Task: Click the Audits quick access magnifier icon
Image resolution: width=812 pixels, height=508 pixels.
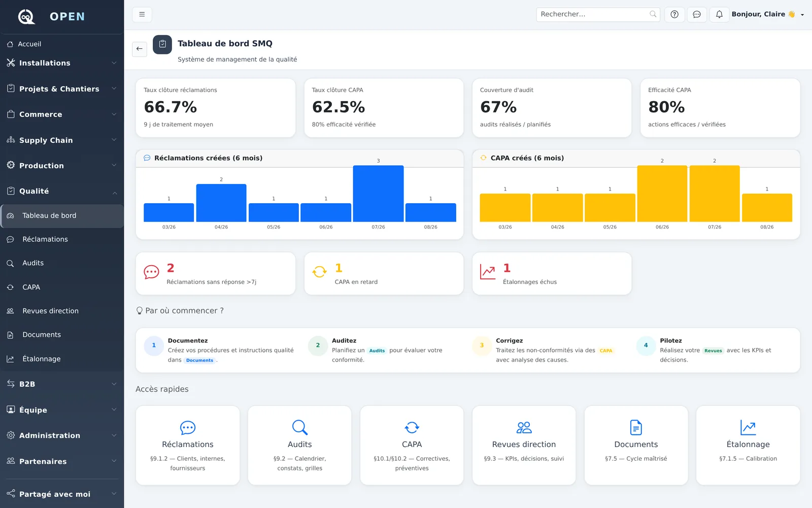Action: 300,427
